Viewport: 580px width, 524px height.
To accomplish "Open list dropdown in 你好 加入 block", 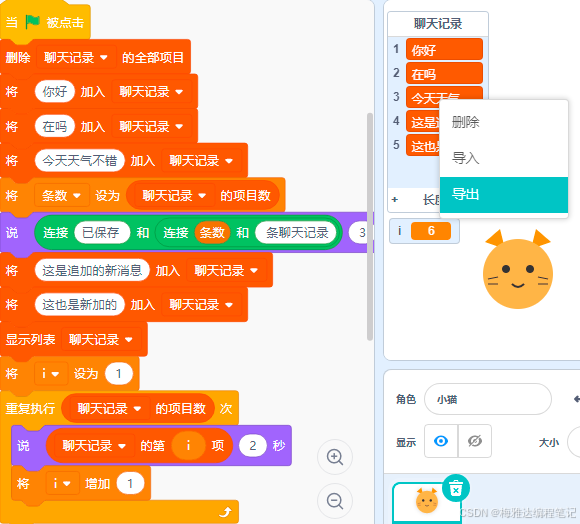I will 151,91.
